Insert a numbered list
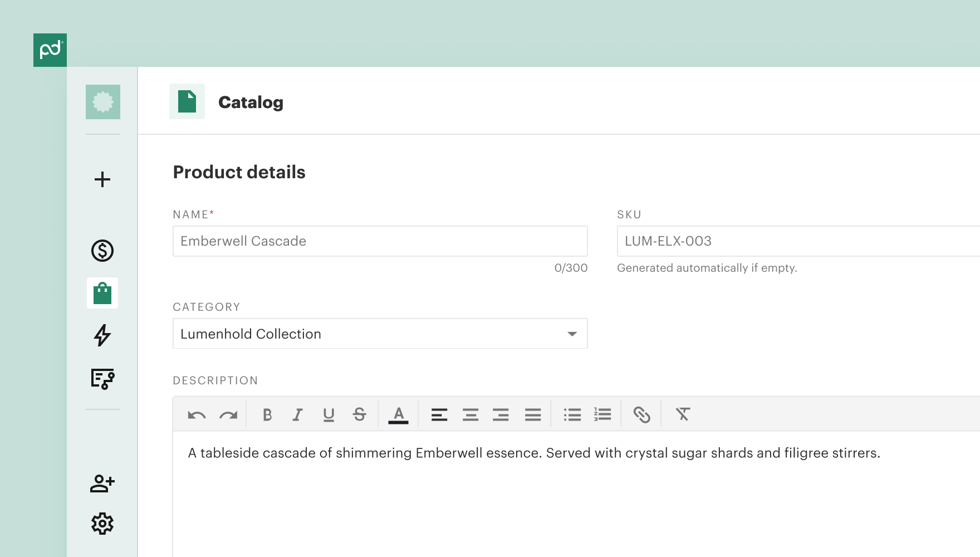Screen dimensions: 980x557 (x=602, y=414)
